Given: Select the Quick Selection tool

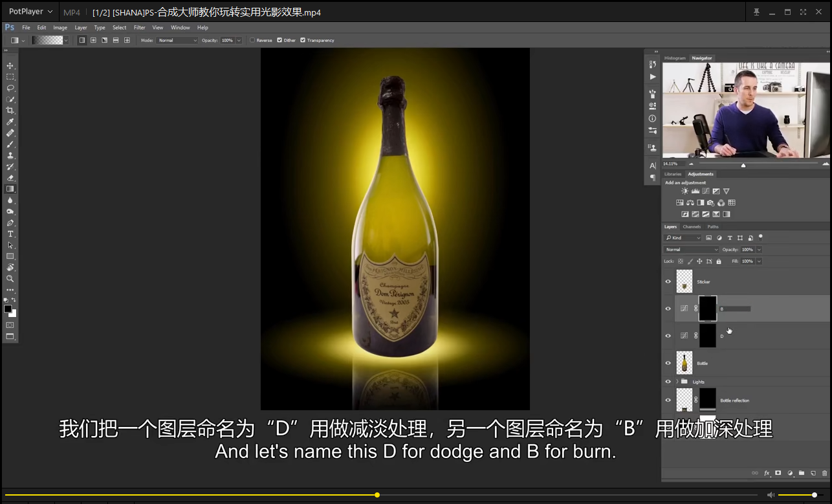Looking at the screenshot, I should point(10,100).
